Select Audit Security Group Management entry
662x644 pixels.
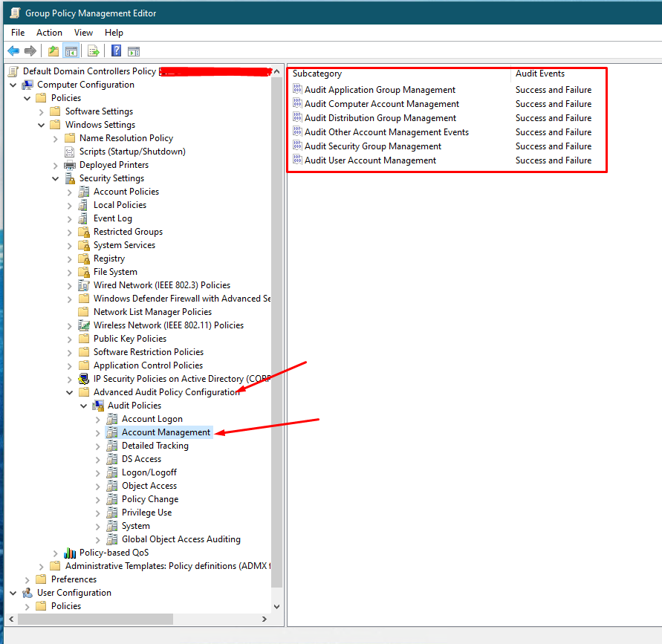372,146
